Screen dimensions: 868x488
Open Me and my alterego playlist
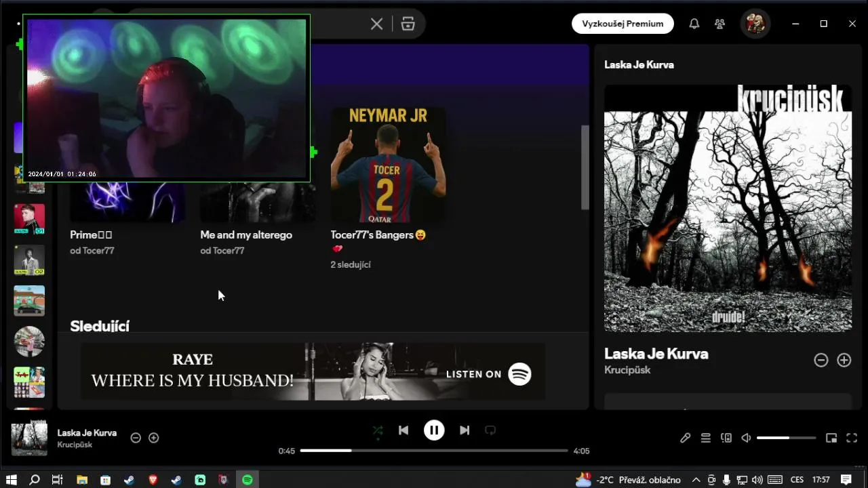246,235
